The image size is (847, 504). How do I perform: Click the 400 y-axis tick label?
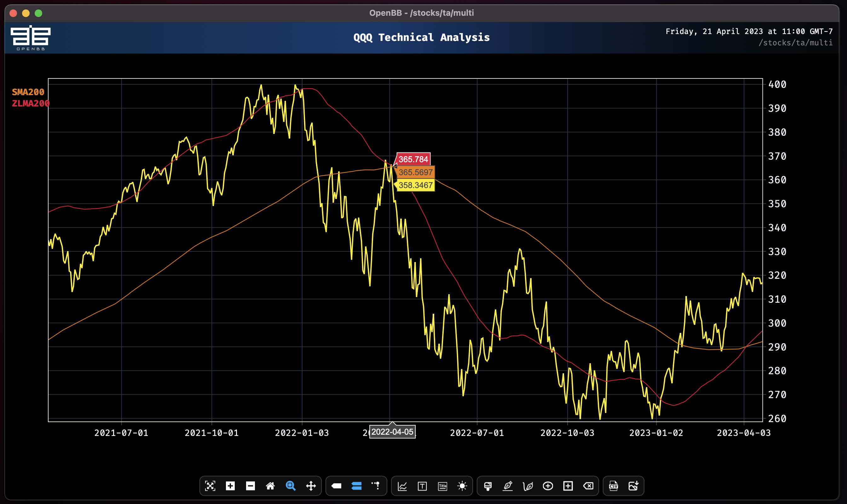tap(777, 84)
